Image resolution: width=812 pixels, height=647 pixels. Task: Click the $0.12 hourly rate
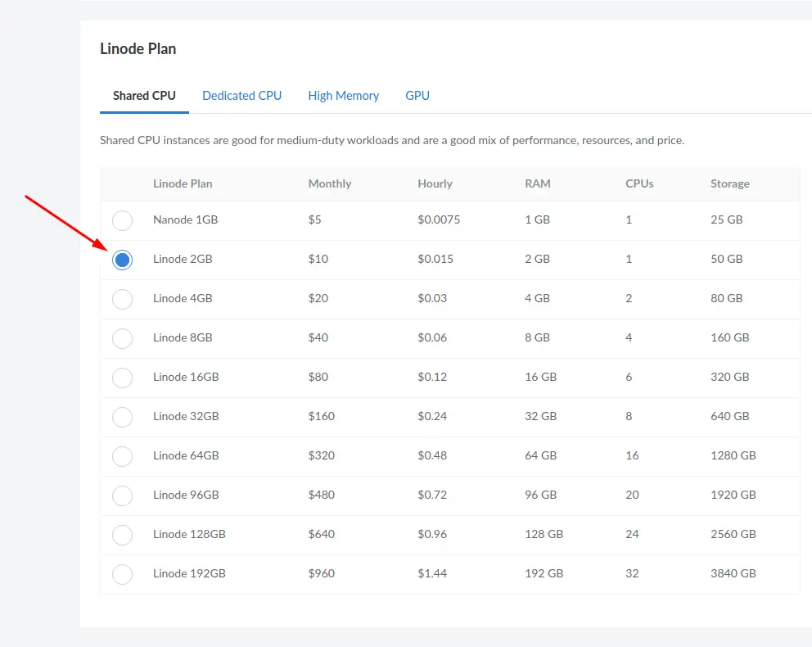[432, 377]
